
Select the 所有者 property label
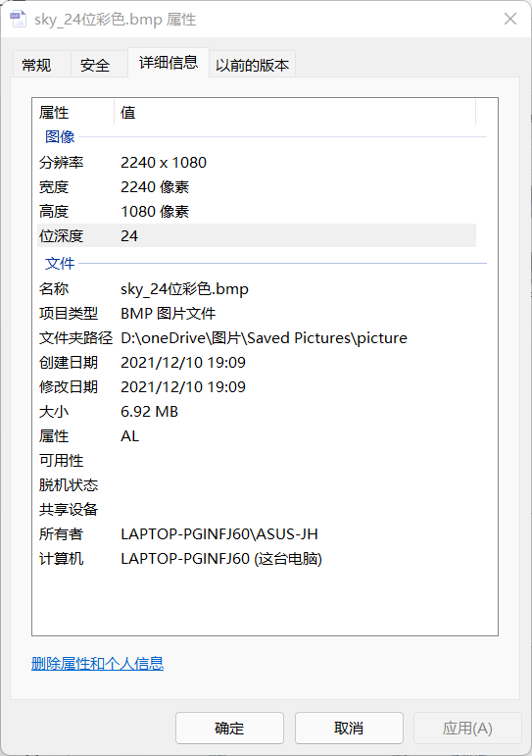tap(61, 534)
